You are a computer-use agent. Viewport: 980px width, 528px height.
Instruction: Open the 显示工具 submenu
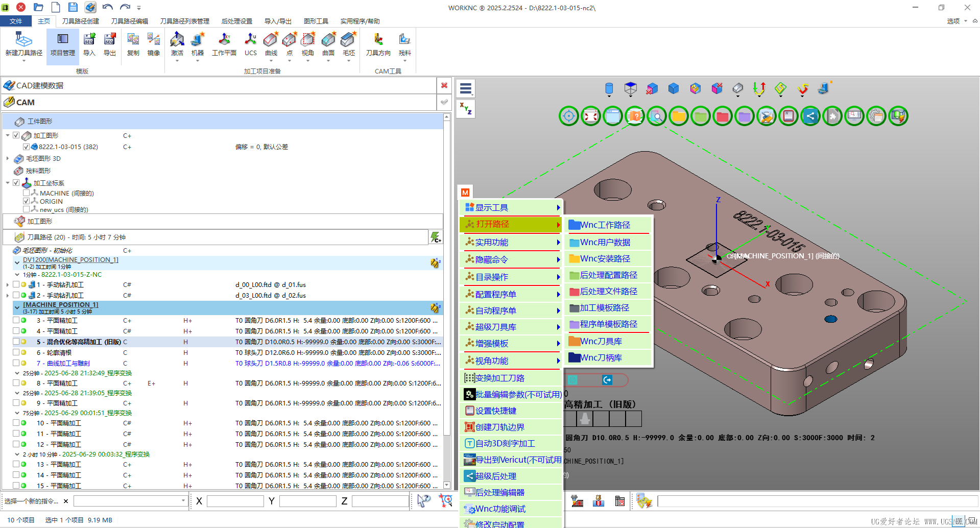[x=511, y=207]
